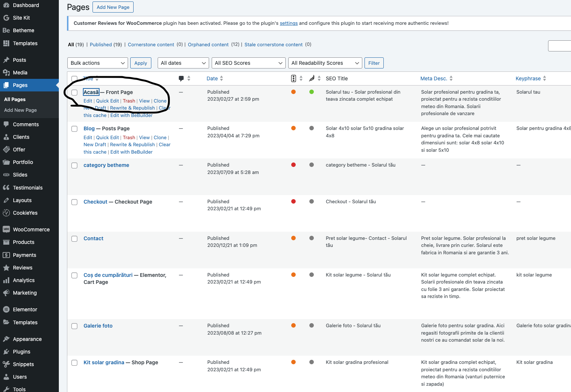Screen dimensions: 571x392
Task: Open the plugin settings link in notice
Action: (x=289, y=23)
